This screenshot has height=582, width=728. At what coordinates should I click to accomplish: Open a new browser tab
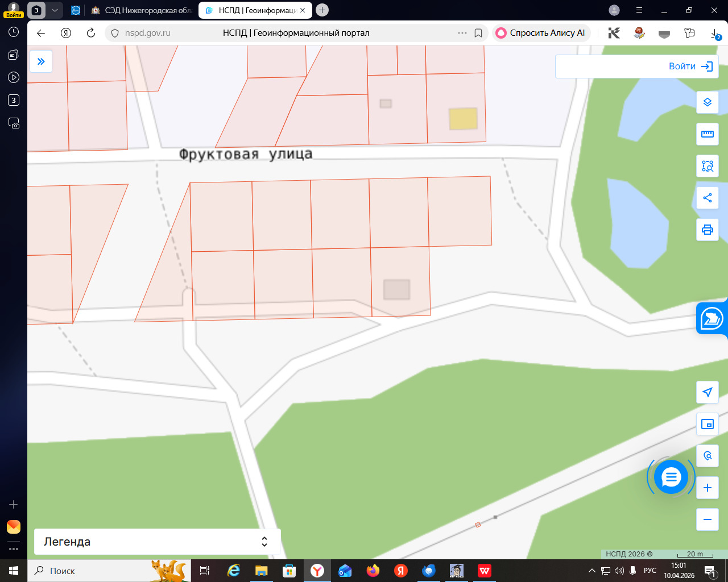(x=322, y=10)
